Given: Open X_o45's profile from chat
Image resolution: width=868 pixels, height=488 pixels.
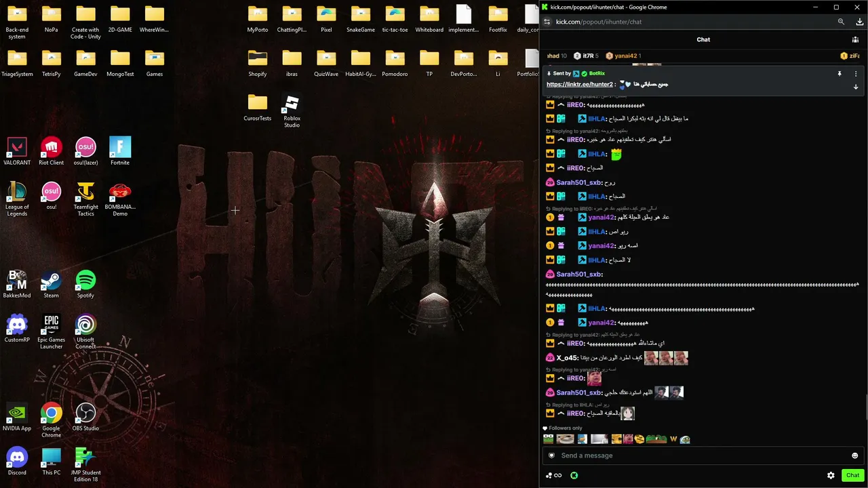Looking at the screenshot, I should pyautogui.click(x=568, y=358).
